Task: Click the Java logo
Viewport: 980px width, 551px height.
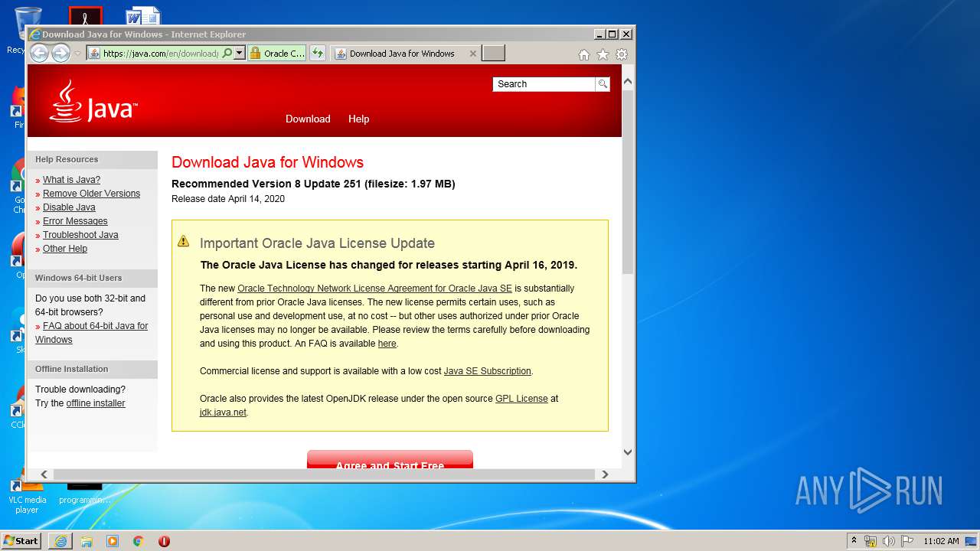Action: 93,101
